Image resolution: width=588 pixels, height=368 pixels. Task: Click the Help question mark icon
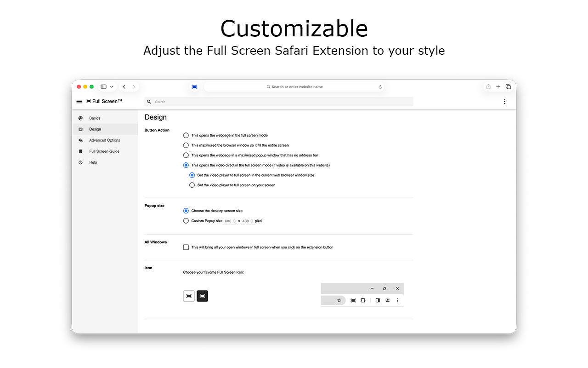[80, 162]
